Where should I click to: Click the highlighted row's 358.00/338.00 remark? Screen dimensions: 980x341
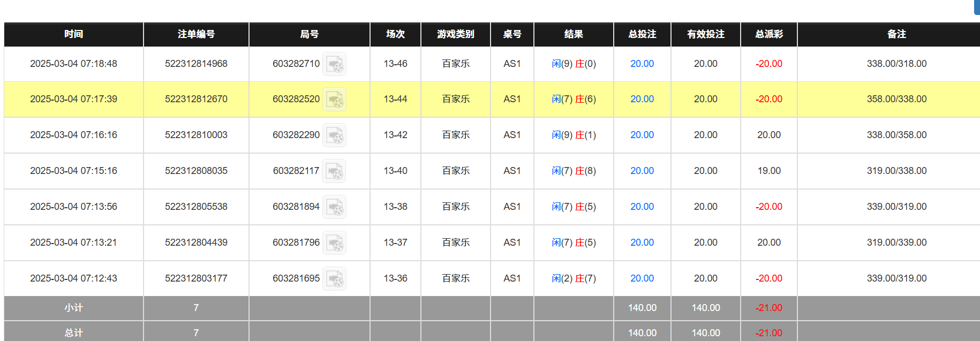pyautogui.click(x=896, y=99)
